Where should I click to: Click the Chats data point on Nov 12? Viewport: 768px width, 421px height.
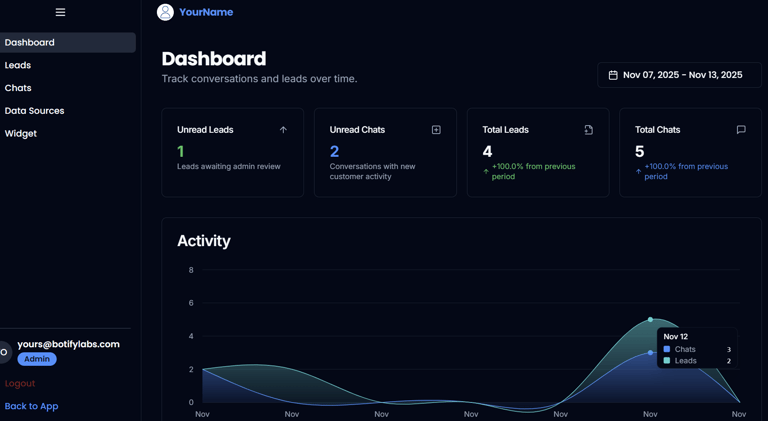[x=650, y=352]
